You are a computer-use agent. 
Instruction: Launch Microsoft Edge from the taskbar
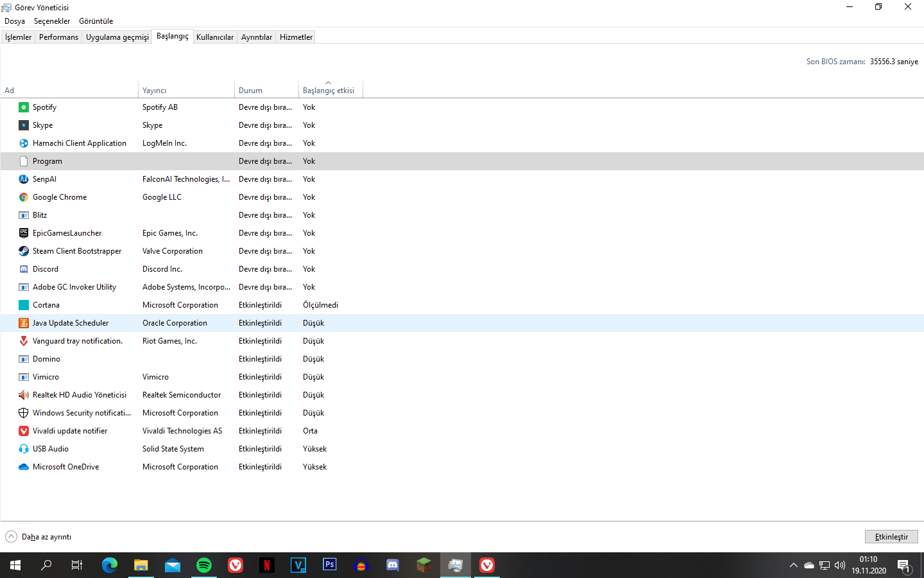coord(110,565)
